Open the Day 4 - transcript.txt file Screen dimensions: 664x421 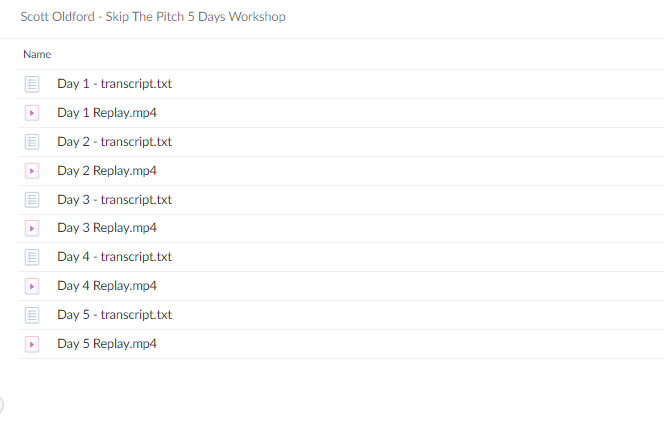pos(114,257)
